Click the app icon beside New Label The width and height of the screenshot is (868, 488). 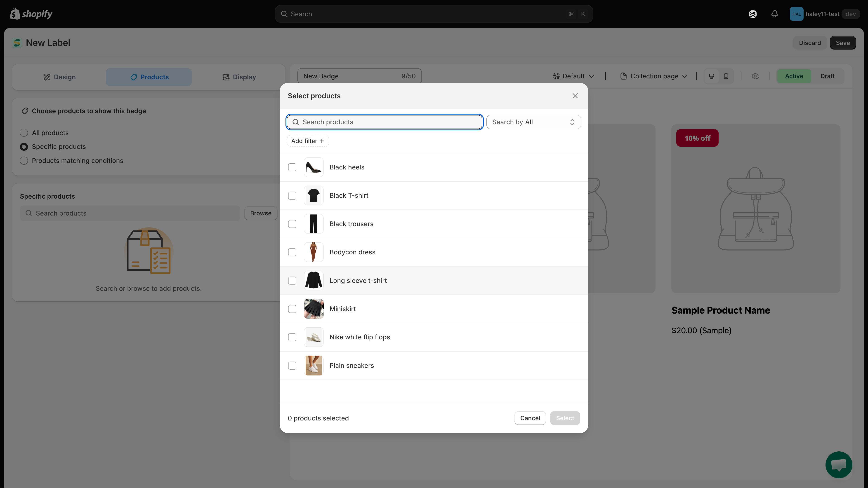pos(17,43)
